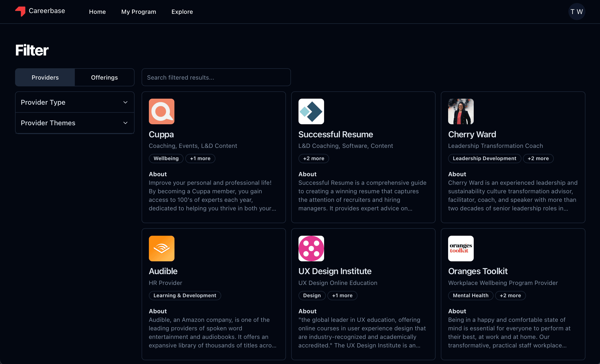600x364 pixels.
Task: Select the Providers tab
Action: 45,77
